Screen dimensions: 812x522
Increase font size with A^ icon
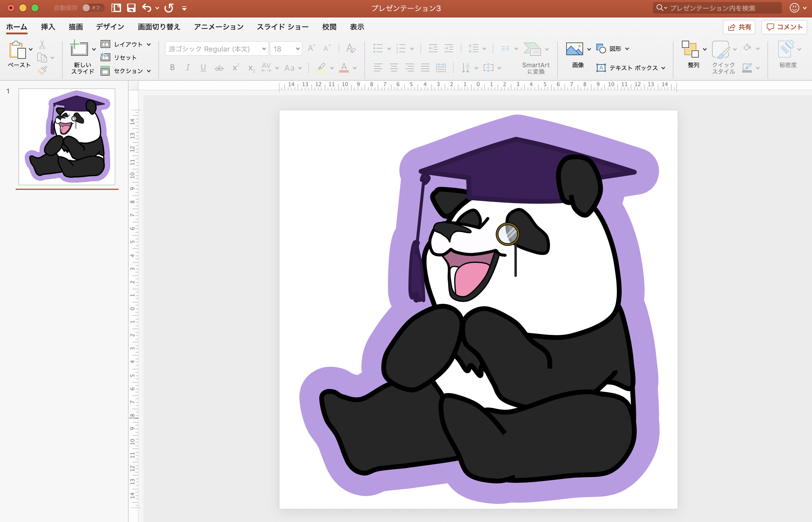pyautogui.click(x=311, y=48)
